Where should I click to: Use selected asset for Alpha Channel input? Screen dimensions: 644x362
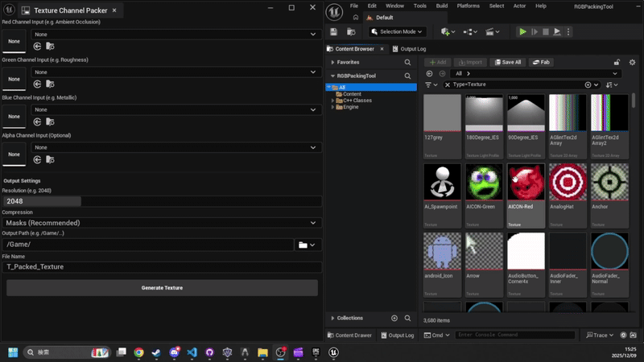coord(37,159)
